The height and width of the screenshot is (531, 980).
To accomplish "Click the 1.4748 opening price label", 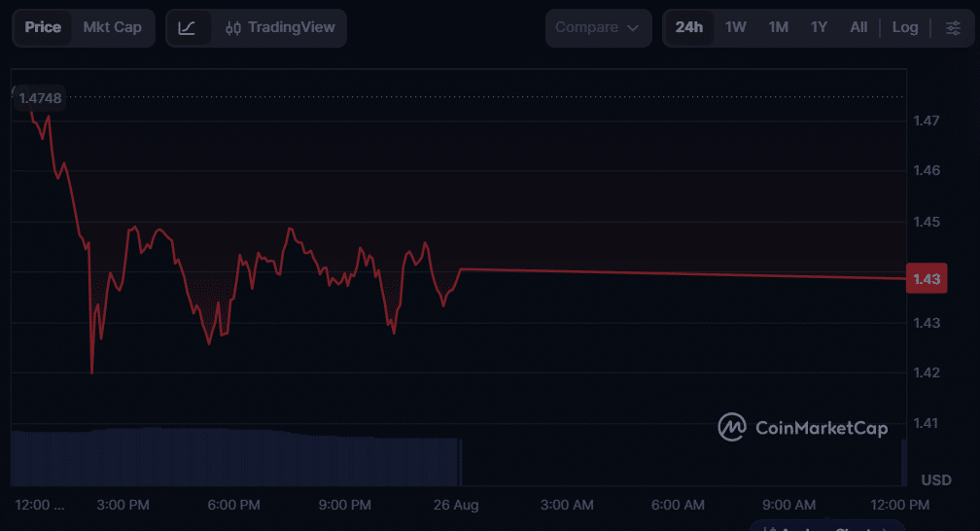I will [x=40, y=98].
